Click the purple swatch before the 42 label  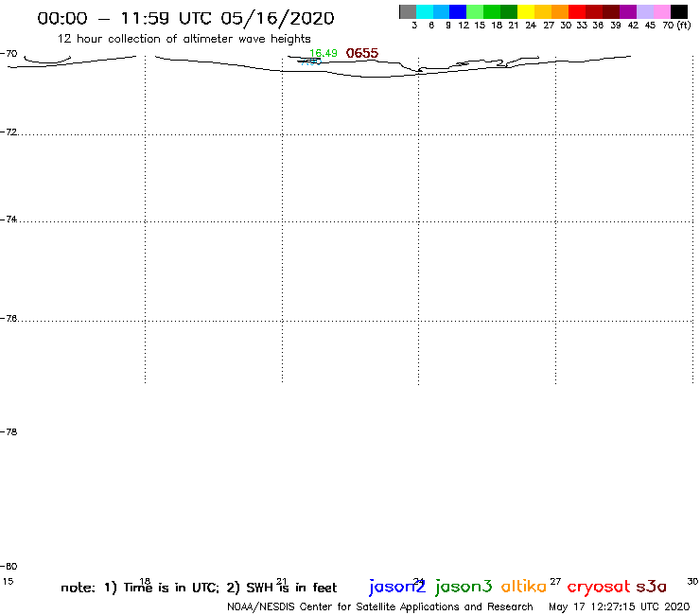[628, 11]
